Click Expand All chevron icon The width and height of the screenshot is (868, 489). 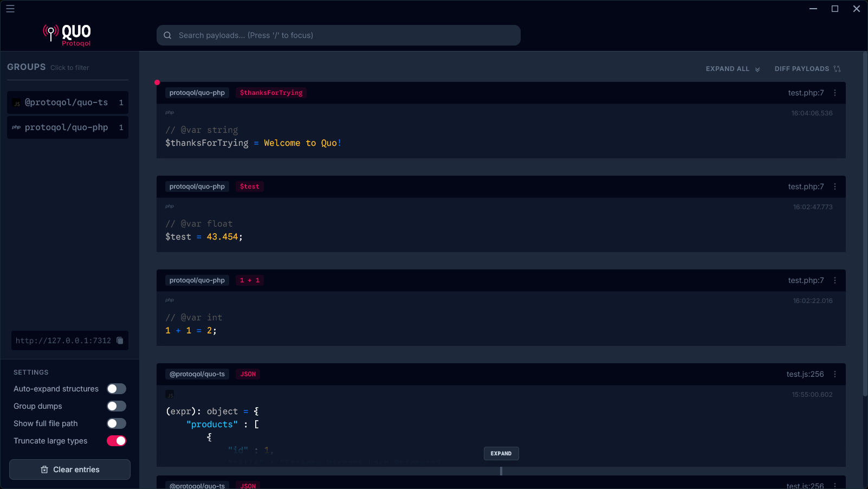pos(757,69)
